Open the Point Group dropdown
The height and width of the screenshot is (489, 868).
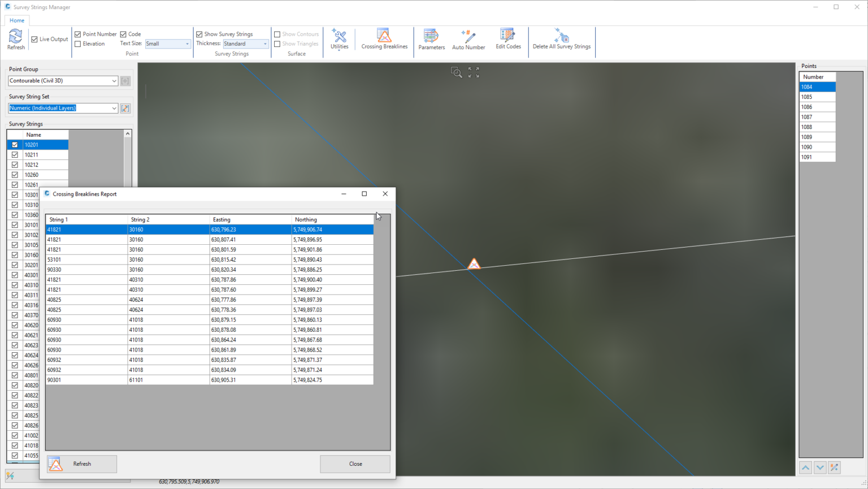63,81
